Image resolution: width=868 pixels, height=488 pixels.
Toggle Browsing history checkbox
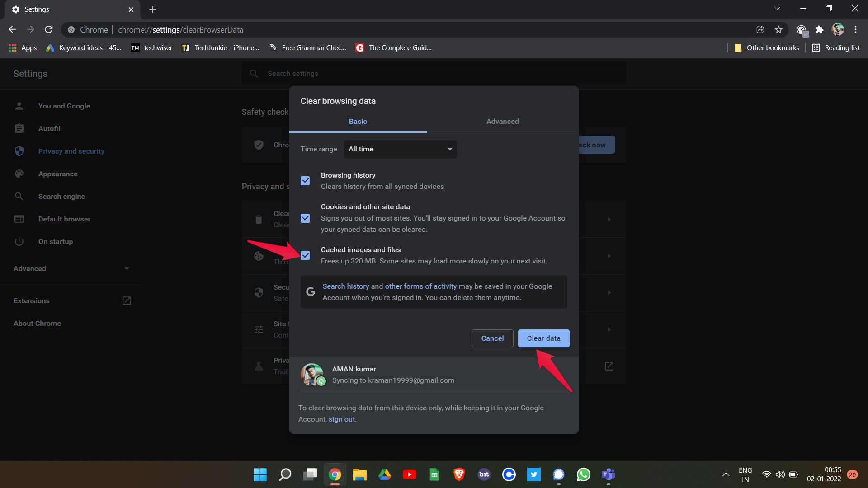[305, 181]
